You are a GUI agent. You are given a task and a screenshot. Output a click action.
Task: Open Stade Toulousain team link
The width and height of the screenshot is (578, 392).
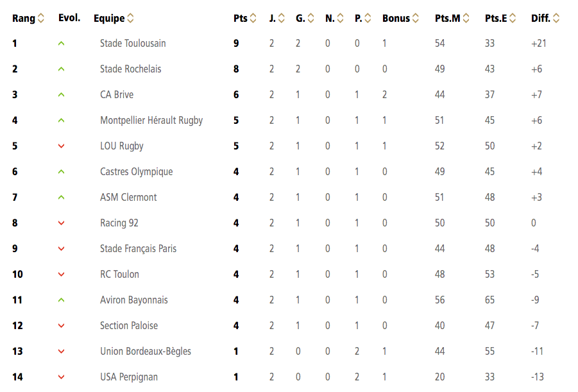133,44
